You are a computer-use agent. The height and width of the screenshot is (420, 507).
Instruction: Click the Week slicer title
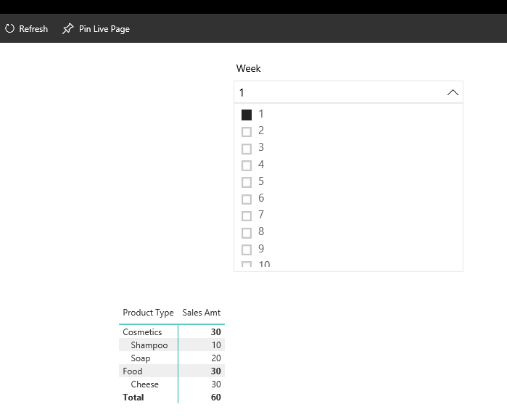click(x=248, y=68)
